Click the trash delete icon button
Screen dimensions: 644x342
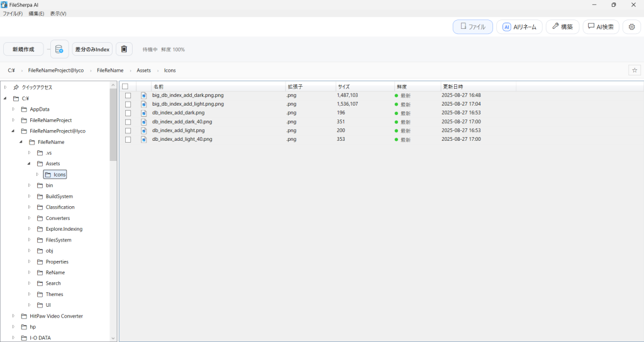click(x=124, y=49)
